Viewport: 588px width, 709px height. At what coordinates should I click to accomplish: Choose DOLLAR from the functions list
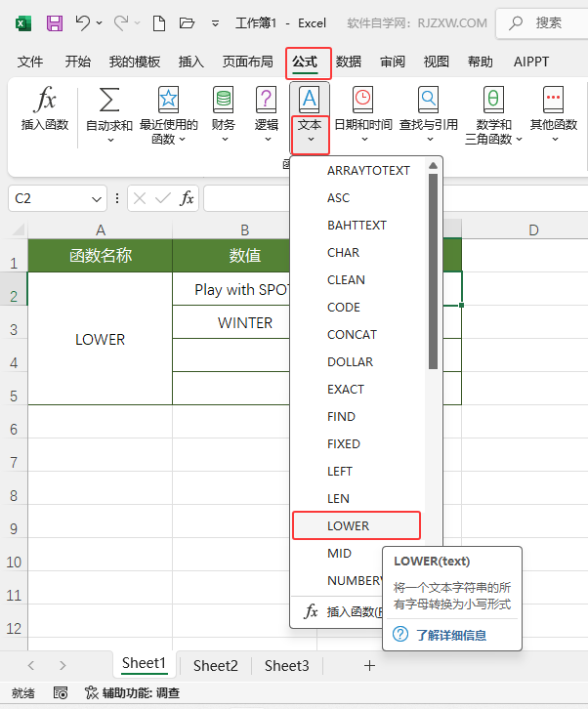click(x=358, y=362)
